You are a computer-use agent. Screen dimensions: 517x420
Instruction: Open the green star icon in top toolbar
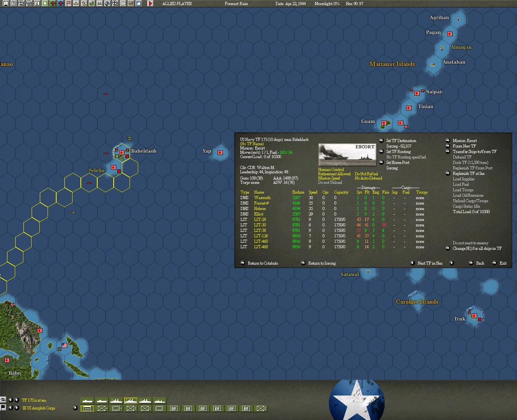(x=45, y=4)
